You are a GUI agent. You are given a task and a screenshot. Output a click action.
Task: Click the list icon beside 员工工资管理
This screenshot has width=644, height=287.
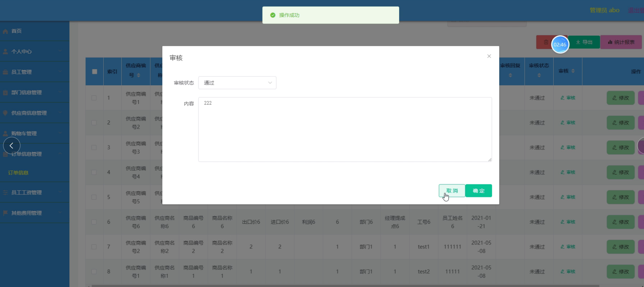[x=6, y=193]
